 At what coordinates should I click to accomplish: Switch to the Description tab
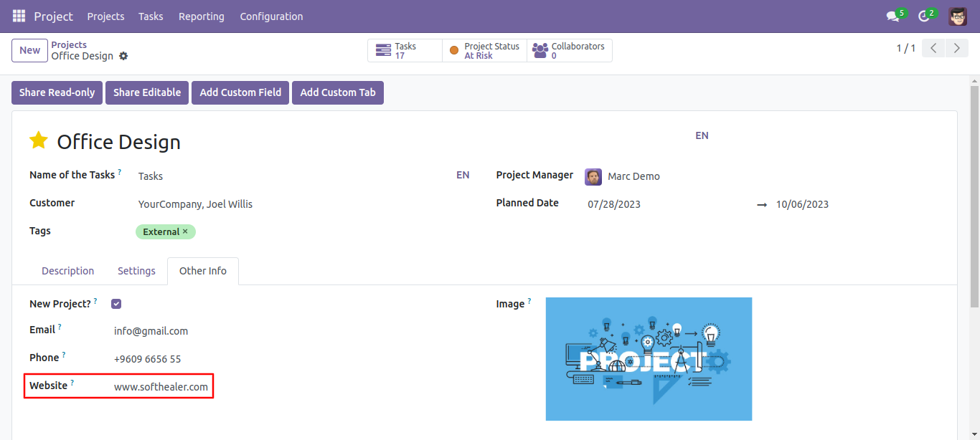(68, 271)
